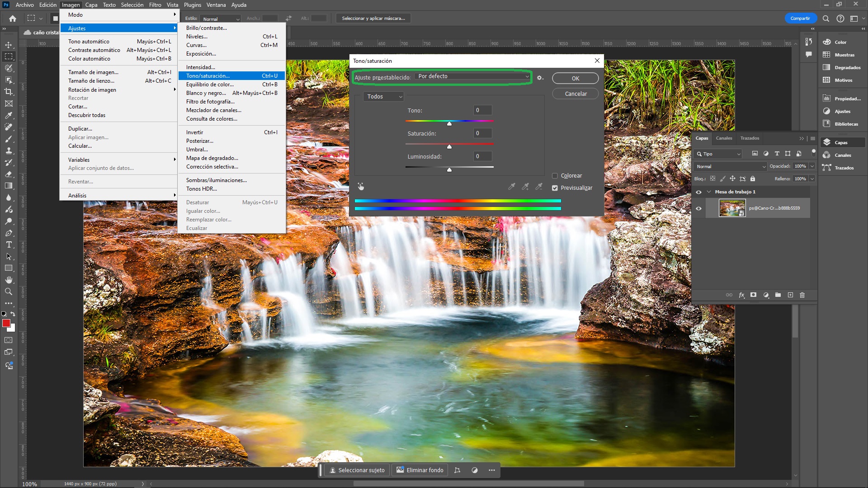The width and height of the screenshot is (868, 488).
Task: Select the Crop tool
Action: (x=9, y=92)
